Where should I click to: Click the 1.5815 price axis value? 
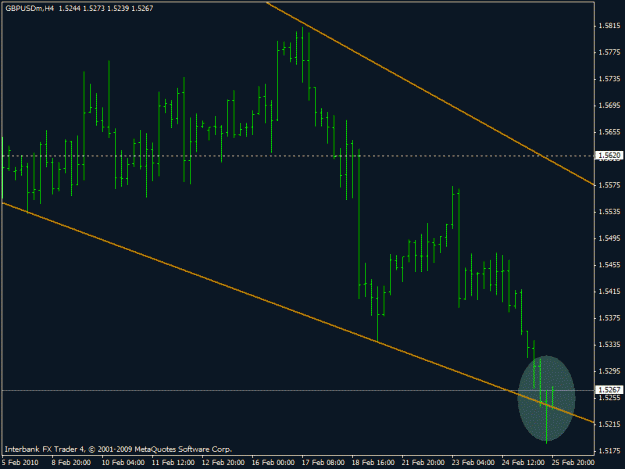pyautogui.click(x=609, y=26)
